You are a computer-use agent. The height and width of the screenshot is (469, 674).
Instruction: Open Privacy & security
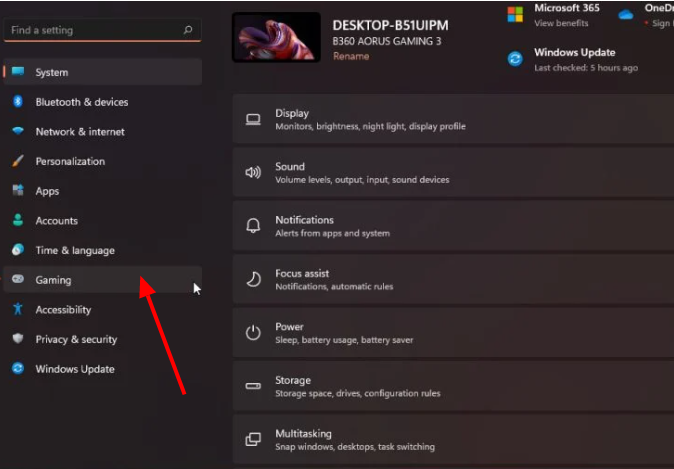tap(103, 339)
